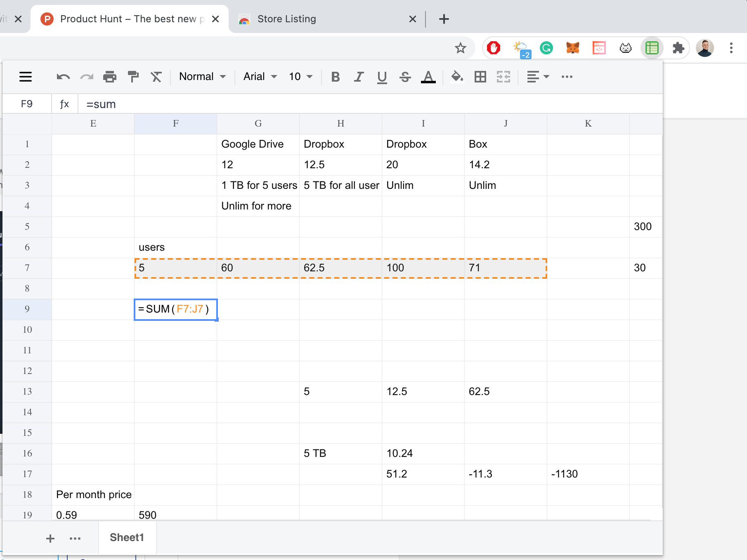This screenshot has width=747, height=560.
Task: Click the fx function icon
Action: [x=64, y=104]
